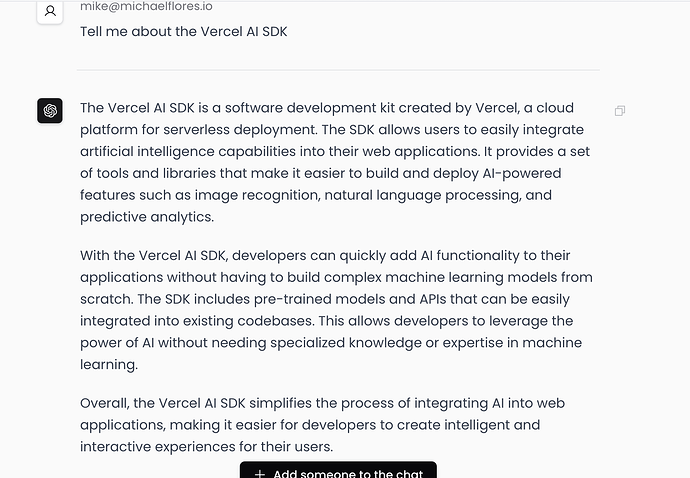Click the OpenAI assistant avatar icon

coord(50,110)
